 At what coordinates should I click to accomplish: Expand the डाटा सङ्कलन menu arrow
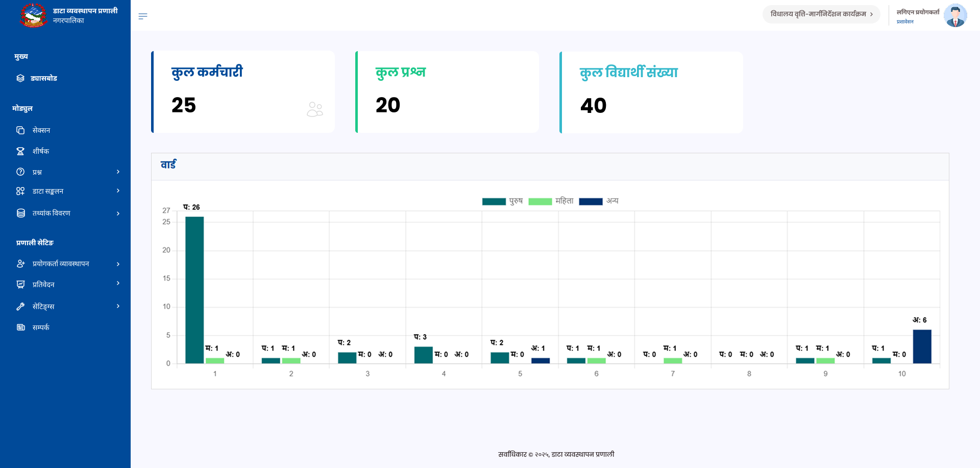pos(118,191)
